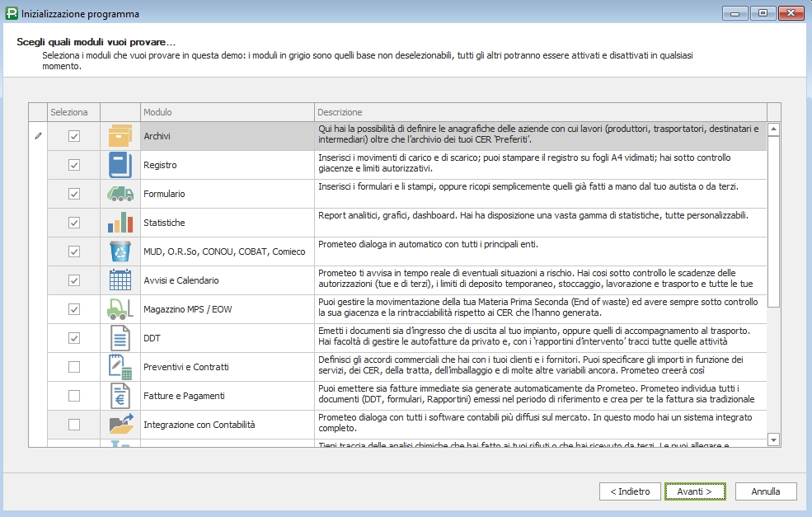Tick the Fatture e Pagamenti checkbox

click(74, 396)
